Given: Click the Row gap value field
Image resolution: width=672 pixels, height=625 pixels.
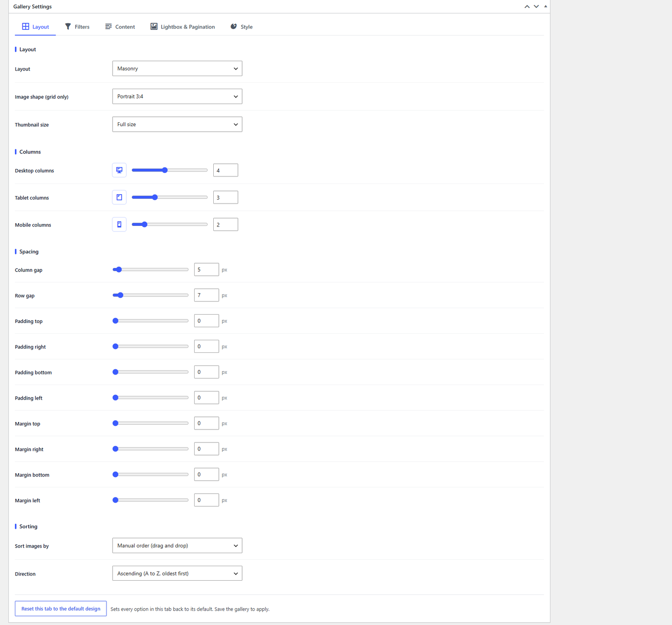Looking at the screenshot, I should 206,295.
